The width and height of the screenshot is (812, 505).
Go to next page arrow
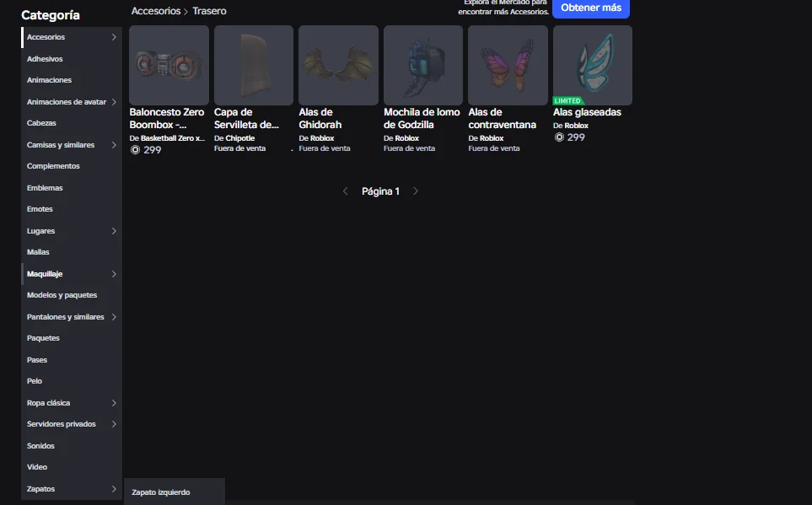pos(416,191)
